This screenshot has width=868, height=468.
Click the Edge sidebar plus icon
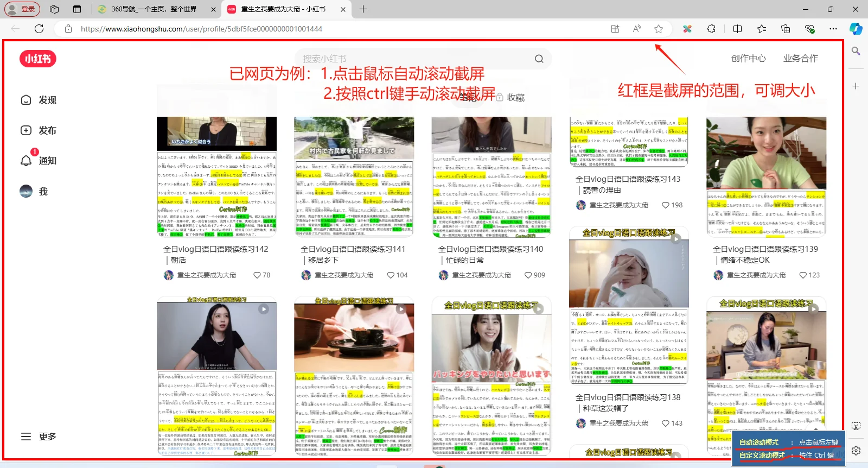(856, 86)
